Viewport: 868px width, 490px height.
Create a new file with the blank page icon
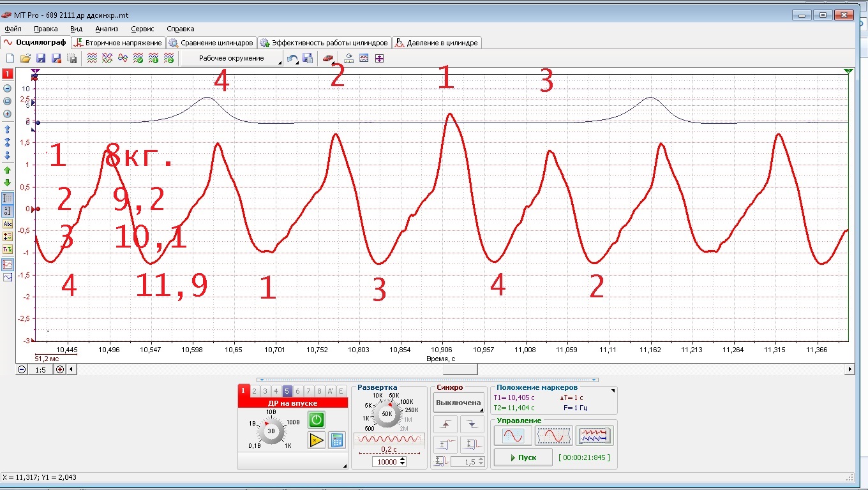click(x=10, y=59)
